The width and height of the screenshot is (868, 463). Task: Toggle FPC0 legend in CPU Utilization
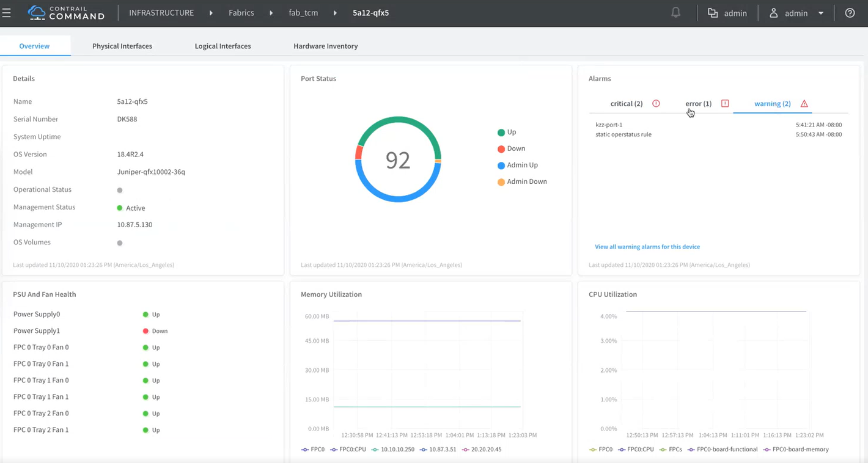601,450
